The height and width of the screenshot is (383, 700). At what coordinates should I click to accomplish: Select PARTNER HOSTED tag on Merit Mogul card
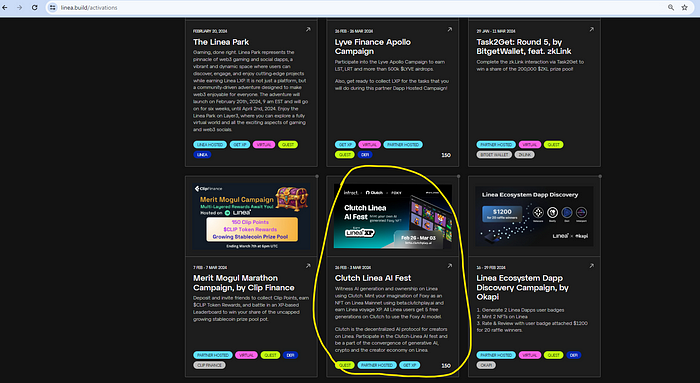click(213, 355)
